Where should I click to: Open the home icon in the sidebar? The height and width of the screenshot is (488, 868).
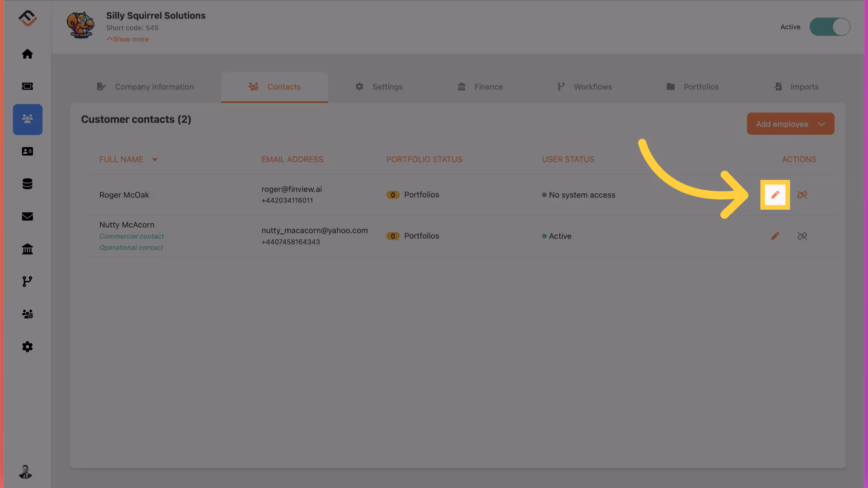28,54
